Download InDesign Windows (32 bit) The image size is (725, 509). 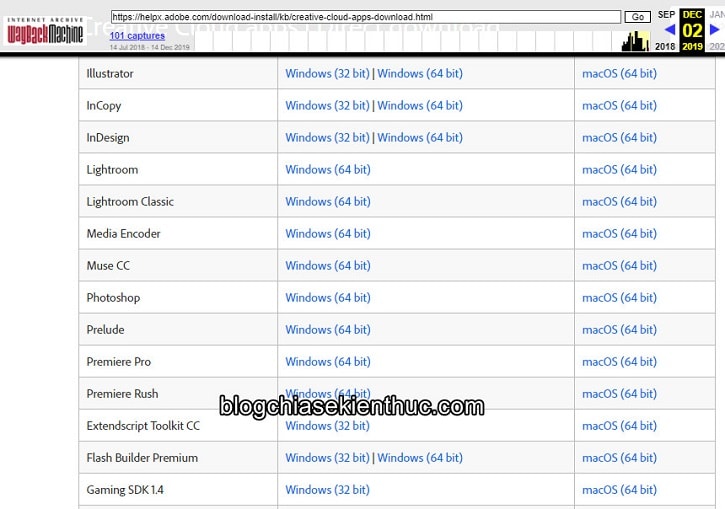click(327, 137)
